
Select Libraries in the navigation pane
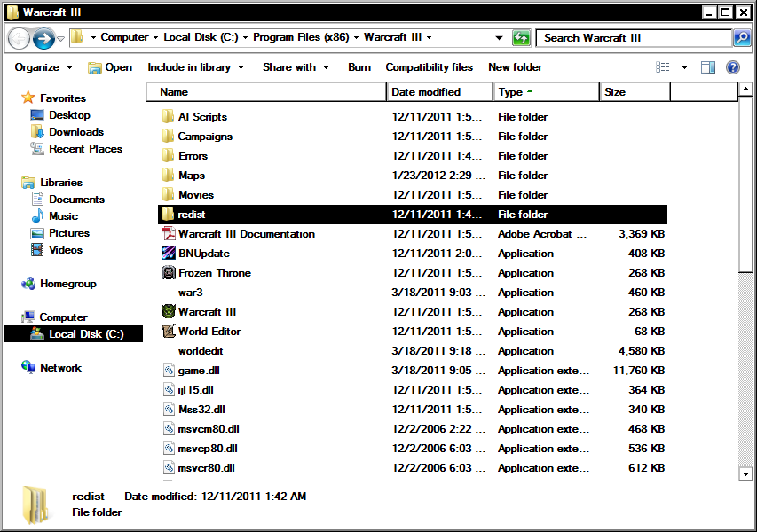click(51, 183)
